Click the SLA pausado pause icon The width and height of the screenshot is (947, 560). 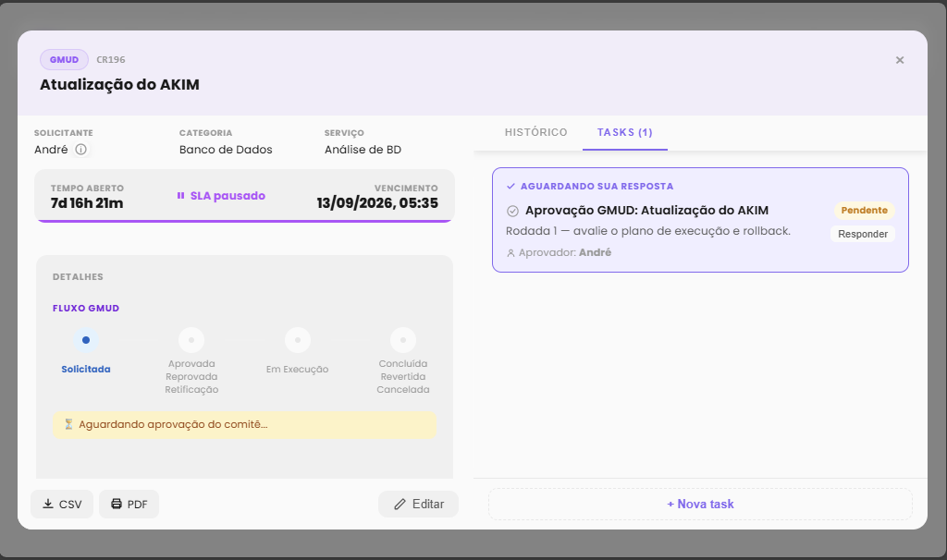(x=180, y=196)
